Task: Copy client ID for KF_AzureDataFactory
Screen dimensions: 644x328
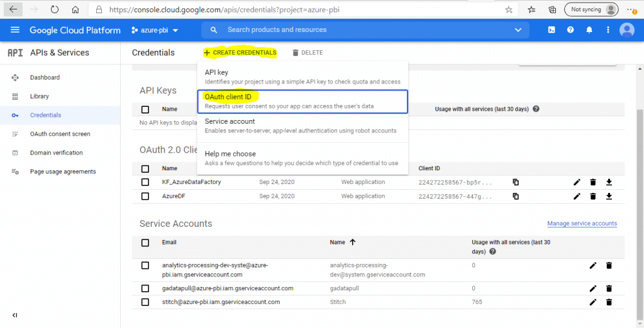Action: [516, 182]
